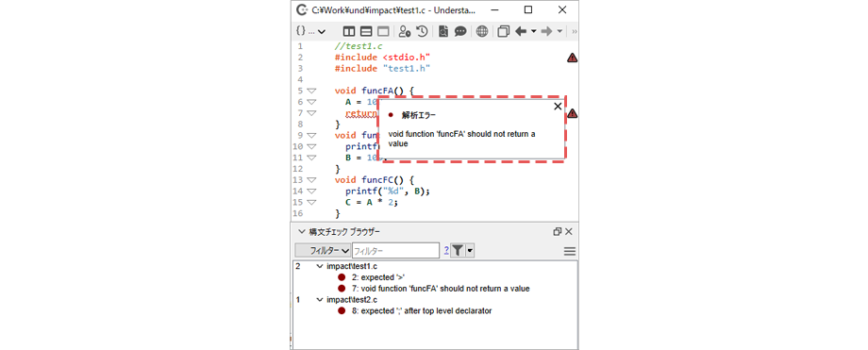
Task: Toggle the funnel filter button
Action: (x=458, y=251)
